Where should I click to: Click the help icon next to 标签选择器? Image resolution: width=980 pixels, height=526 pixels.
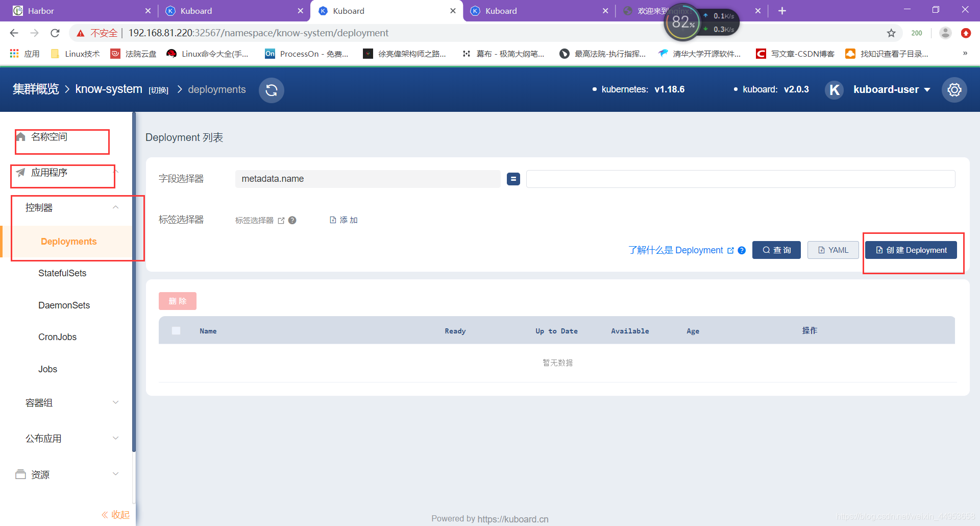[x=292, y=220]
